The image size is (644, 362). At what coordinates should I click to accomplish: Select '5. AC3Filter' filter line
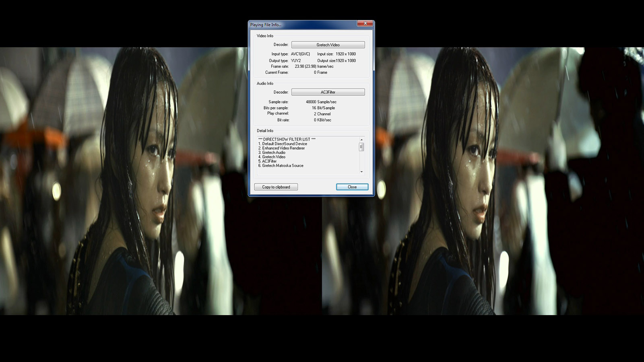coord(267,161)
